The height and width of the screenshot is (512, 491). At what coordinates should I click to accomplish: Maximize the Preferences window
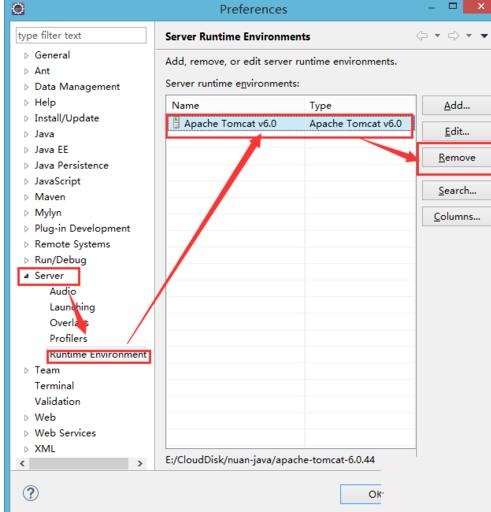tap(453, 6)
